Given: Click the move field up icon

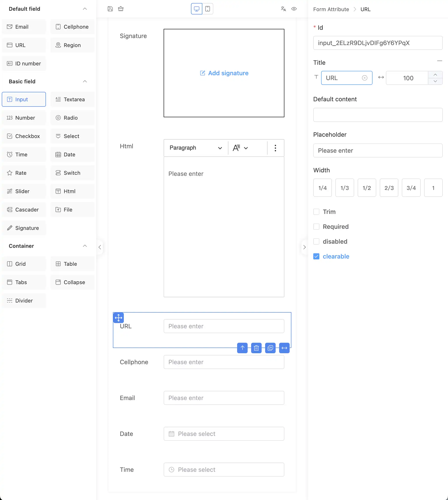Looking at the screenshot, I should pos(243,348).
